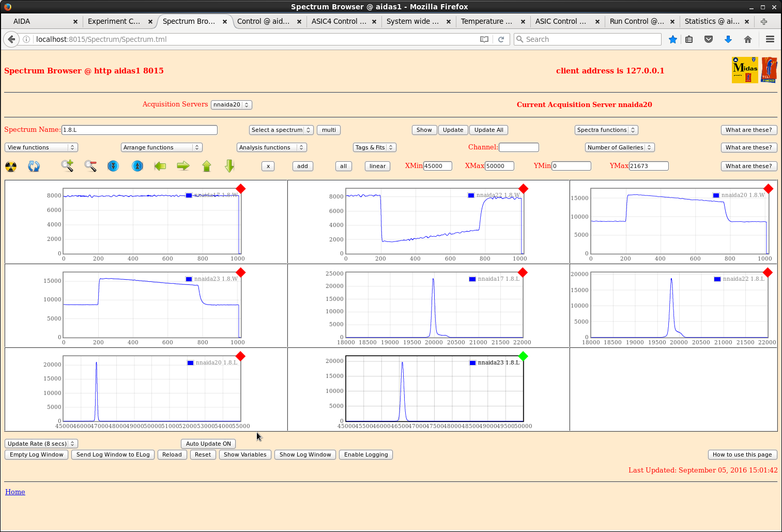Click red diamond marker on nnaida22 1.8.L plot
The height and width of the screenshot is (532, 782).
pos(768,272)
